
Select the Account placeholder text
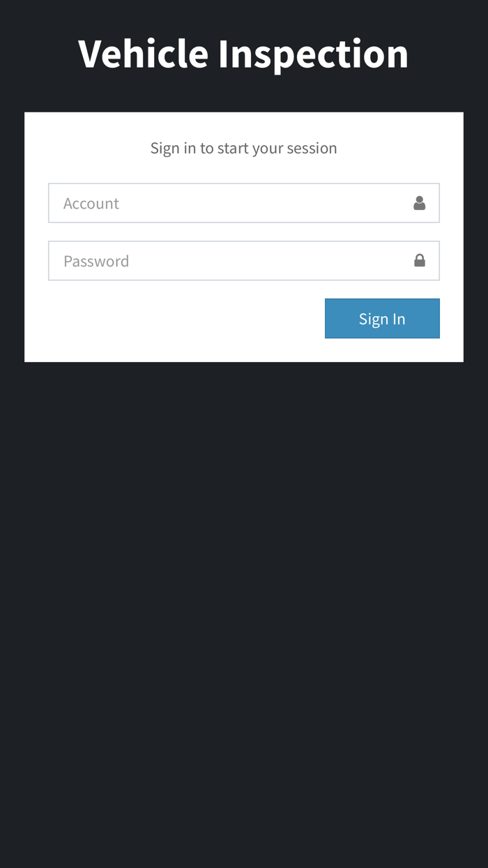pos(91,204)
